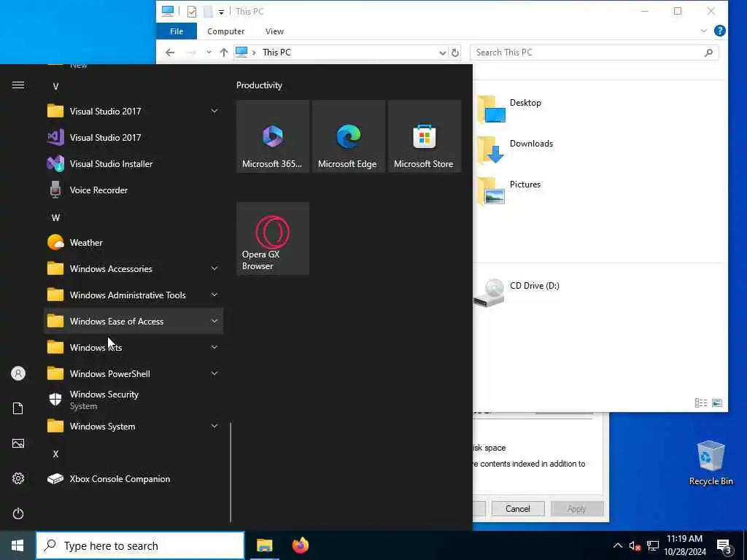Click the Productivity group heading
The width and height of the screenshot is (747, 560).
click(x=259, y=85)
